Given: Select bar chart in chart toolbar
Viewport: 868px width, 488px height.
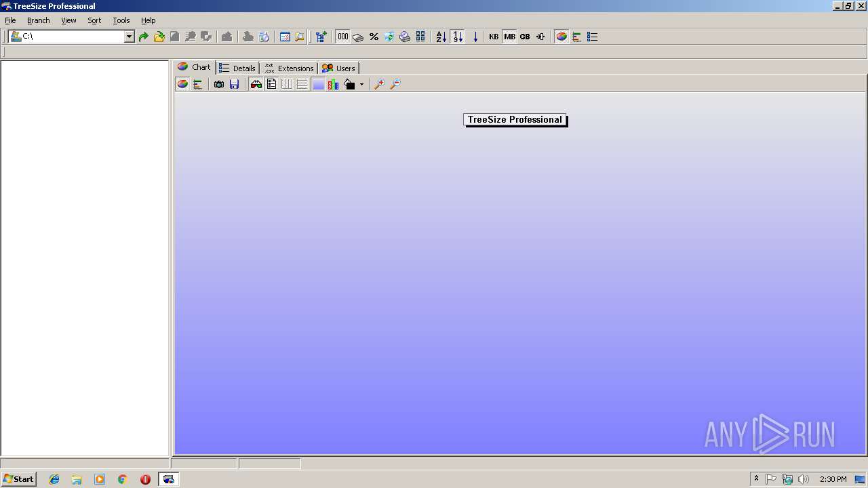Looking at the screenshot, I should point(198,84).
